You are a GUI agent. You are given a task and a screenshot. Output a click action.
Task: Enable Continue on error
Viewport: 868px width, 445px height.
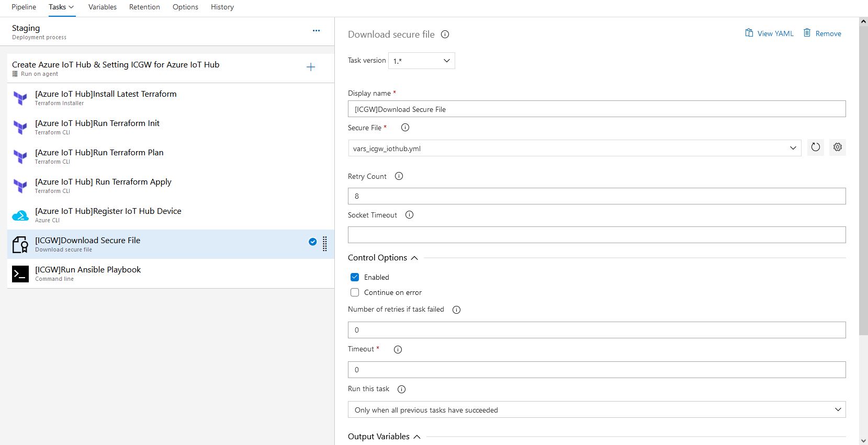[x=355, y=292]
